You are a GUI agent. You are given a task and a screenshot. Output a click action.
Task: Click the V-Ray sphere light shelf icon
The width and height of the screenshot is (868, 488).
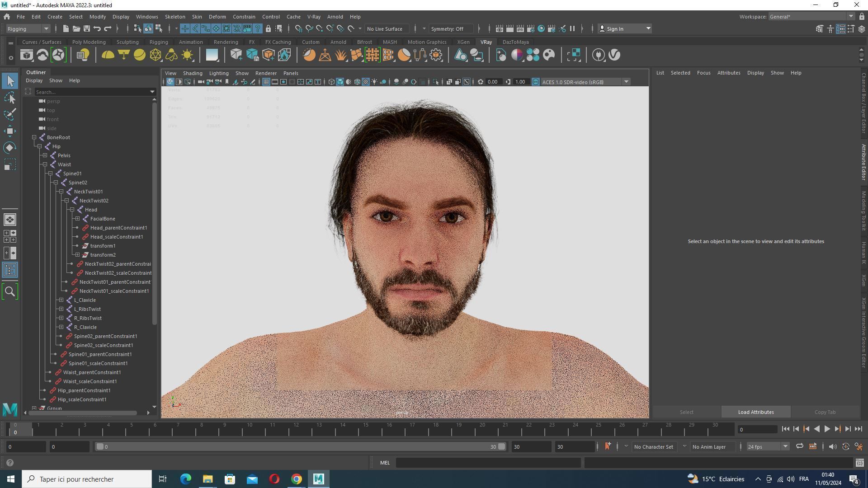coord(139,55)
